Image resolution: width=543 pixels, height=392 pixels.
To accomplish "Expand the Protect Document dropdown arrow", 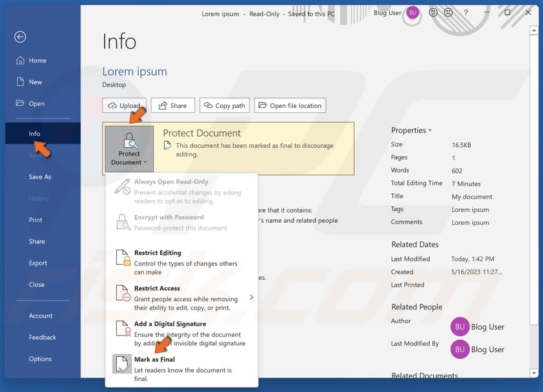I will point(145,162).
